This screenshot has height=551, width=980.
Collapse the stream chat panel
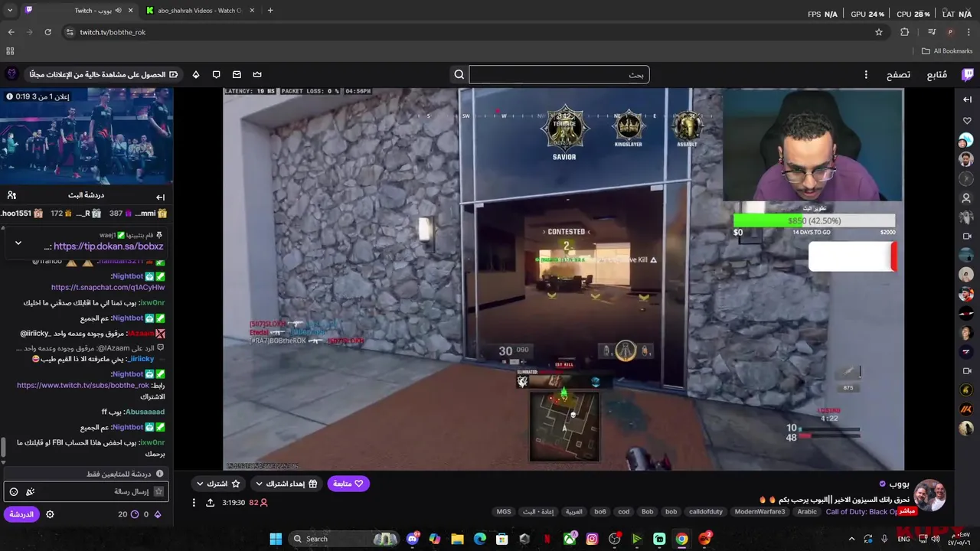(160, 197)
